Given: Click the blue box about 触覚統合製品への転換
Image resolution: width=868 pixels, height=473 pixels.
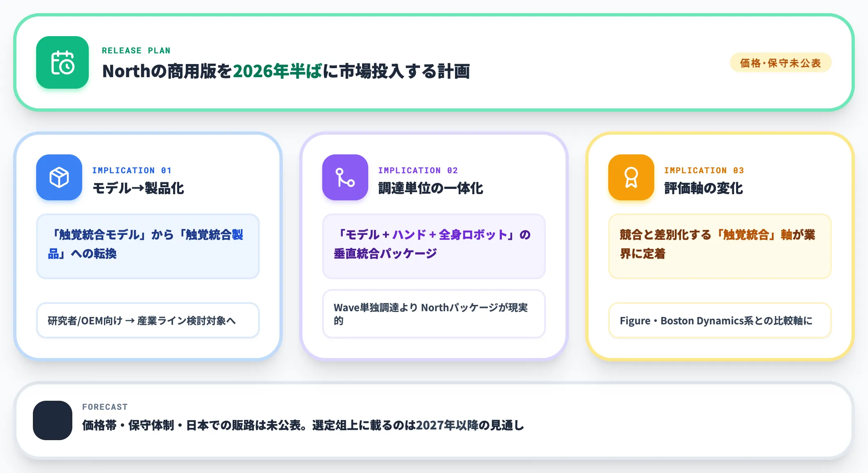Looking at the screenshot, I should click(148, 246).
